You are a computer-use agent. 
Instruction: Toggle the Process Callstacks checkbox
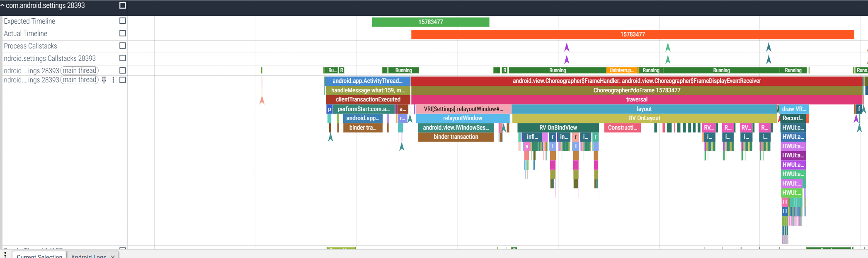coord(123,46)
